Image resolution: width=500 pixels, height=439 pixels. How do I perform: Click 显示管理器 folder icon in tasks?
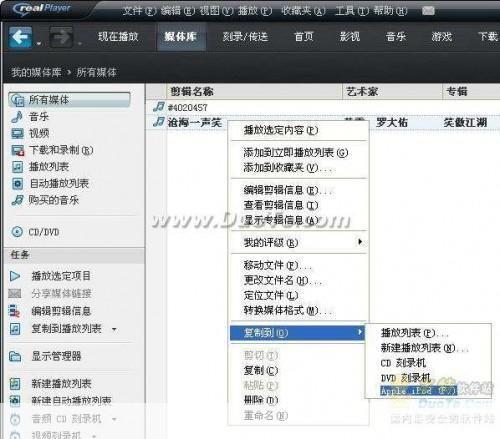15,356
